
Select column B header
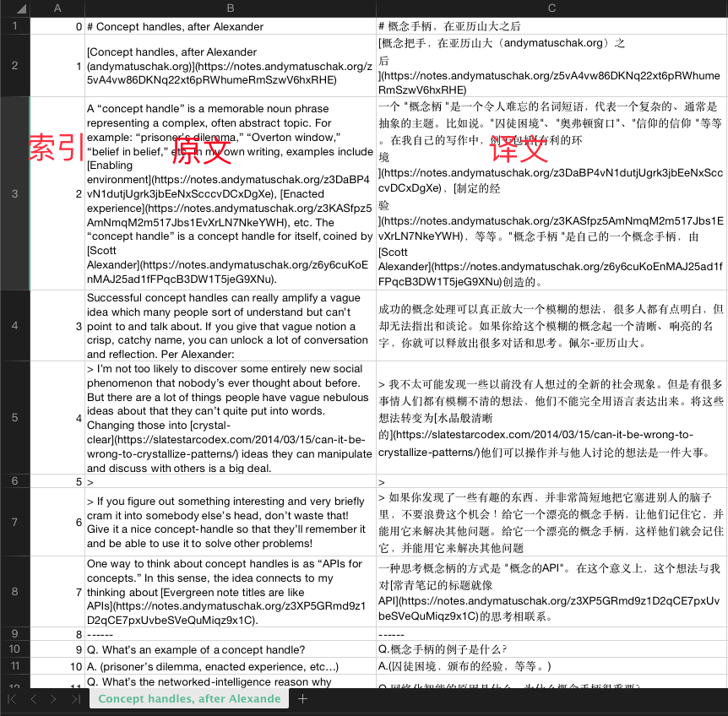coord(228,8)
